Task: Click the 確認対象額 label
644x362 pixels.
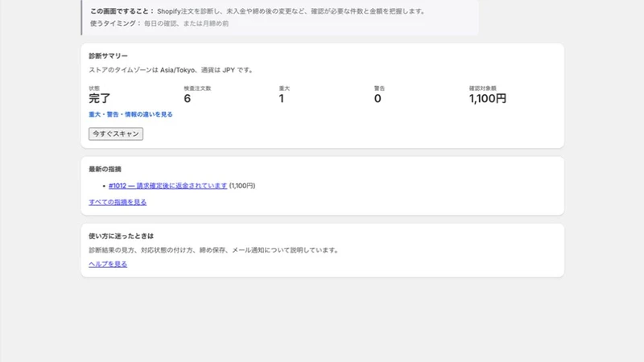Action: click(x=482, y=88)
